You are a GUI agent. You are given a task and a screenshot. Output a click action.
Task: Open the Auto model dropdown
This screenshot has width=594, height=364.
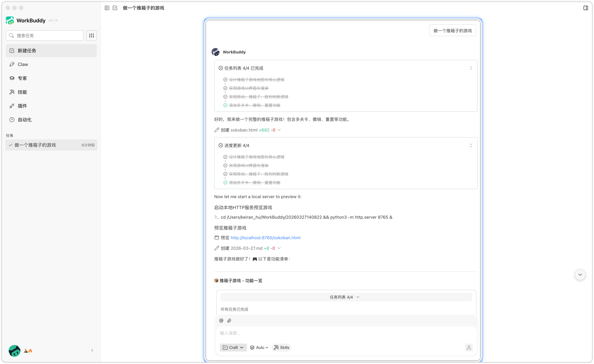(259, 347)
